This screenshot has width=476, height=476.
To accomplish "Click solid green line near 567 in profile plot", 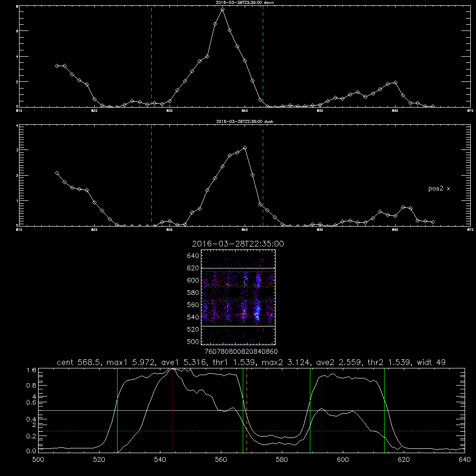I will (243, 410).
